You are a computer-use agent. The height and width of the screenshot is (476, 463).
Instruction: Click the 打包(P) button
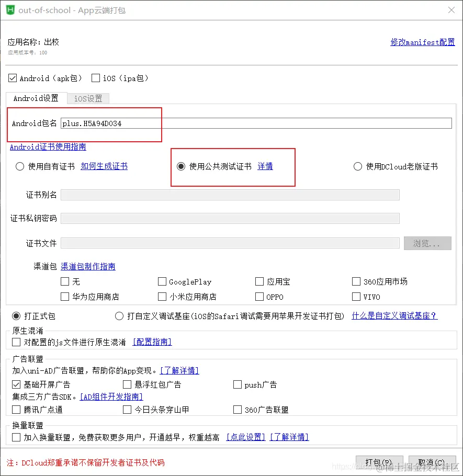[x=379, y=463]
